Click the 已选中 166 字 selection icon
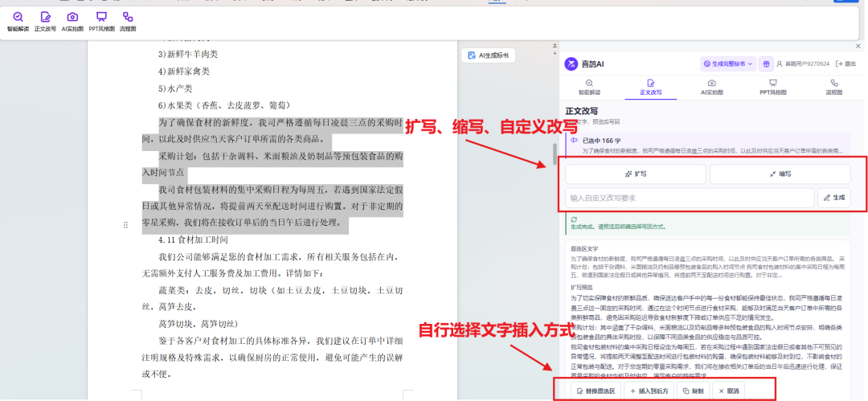The width and height of the screenshot is (868, 401). point(574,141)
